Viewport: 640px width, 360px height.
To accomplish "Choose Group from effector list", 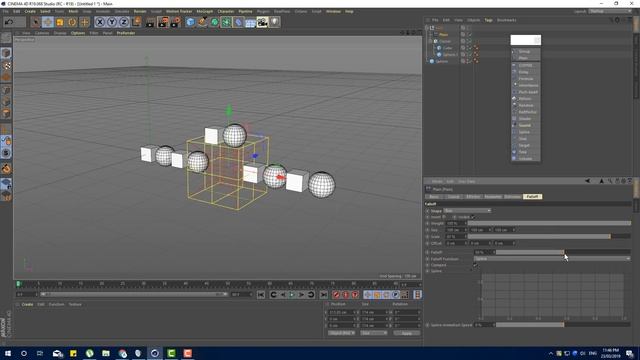I will 526,51.
